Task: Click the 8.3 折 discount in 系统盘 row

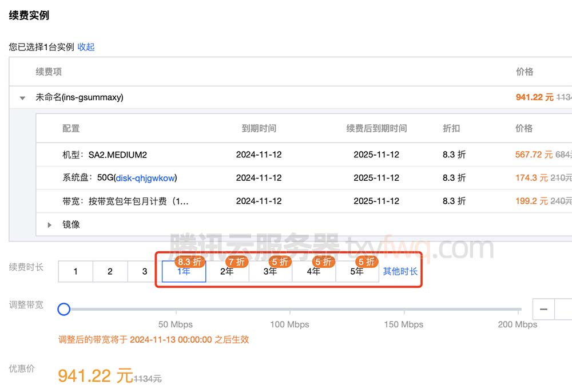Action: tap(454, 178)
